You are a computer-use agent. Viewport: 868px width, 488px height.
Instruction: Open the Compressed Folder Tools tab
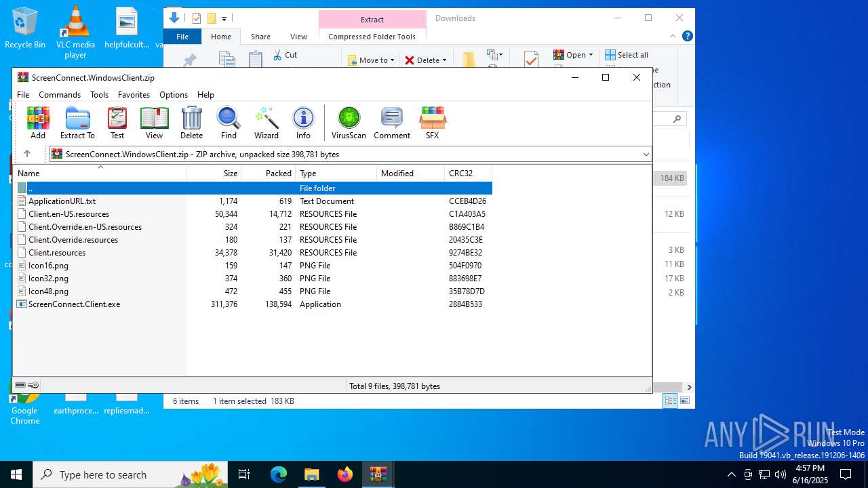[372, 37]
